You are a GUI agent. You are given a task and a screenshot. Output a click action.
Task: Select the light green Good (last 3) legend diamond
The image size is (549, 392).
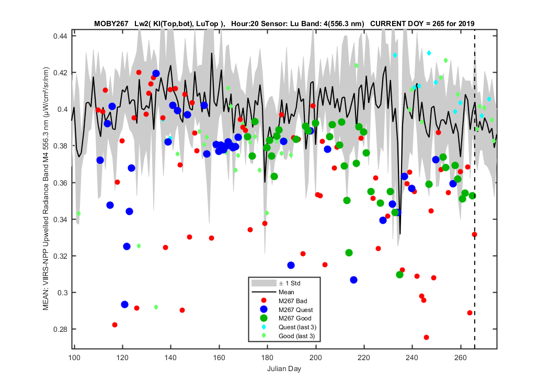264,336
